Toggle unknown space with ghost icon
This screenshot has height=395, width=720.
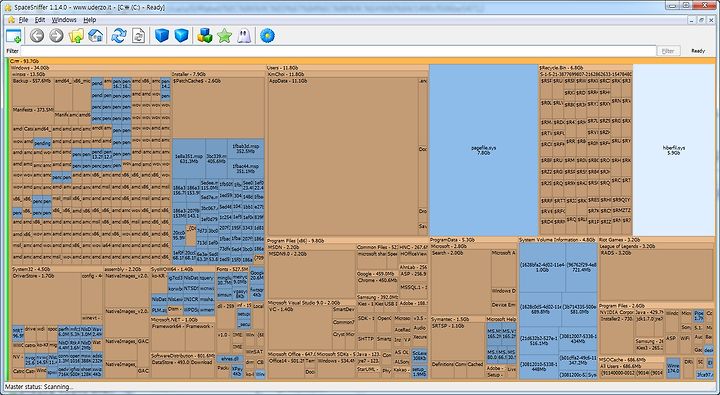[x=244, y=35]
